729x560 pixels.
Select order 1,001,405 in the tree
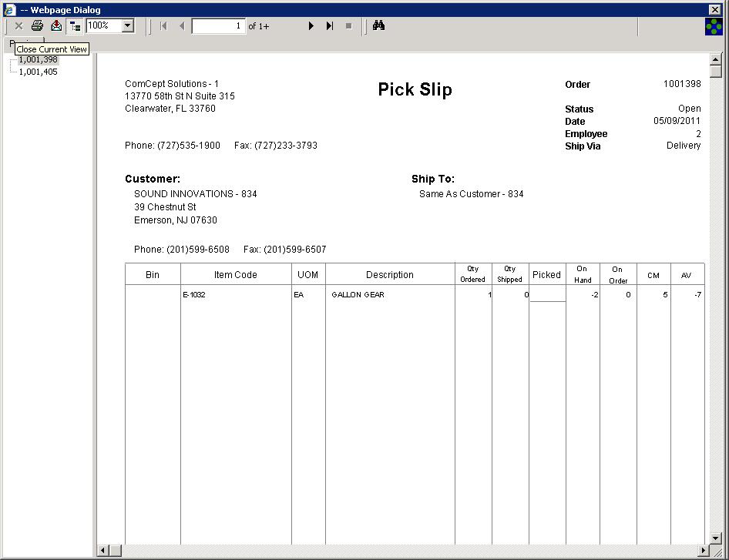pyautogui.click(x=38, y=72)
